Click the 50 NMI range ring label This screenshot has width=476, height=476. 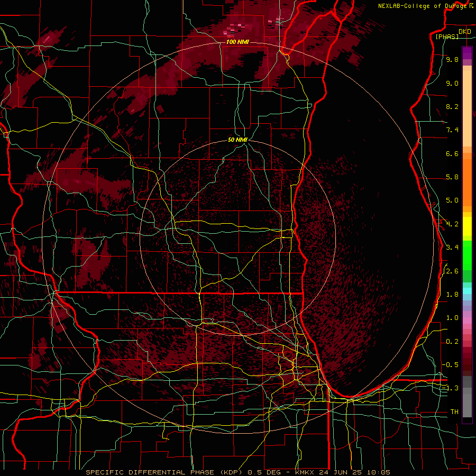coord(237,140)
